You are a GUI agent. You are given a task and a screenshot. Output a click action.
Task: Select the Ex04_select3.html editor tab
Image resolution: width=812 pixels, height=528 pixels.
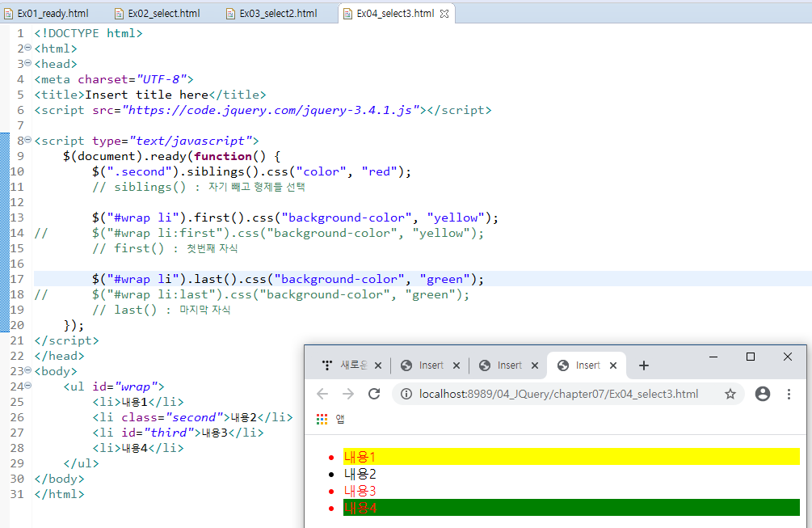tap(395, 14)
